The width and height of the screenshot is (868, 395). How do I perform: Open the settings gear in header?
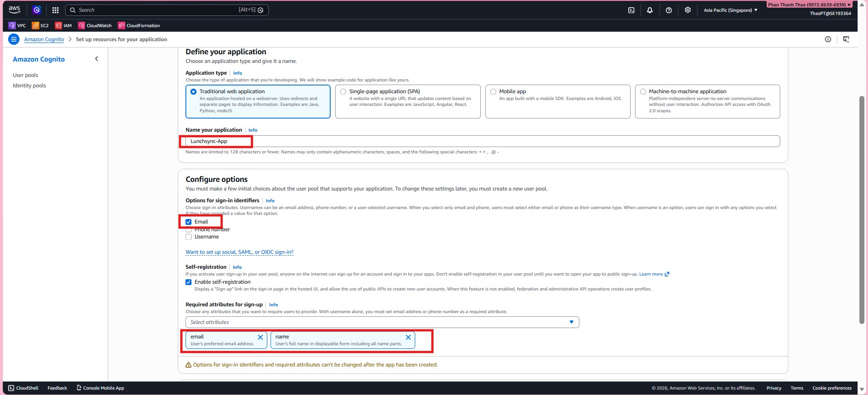pos(688,10)
